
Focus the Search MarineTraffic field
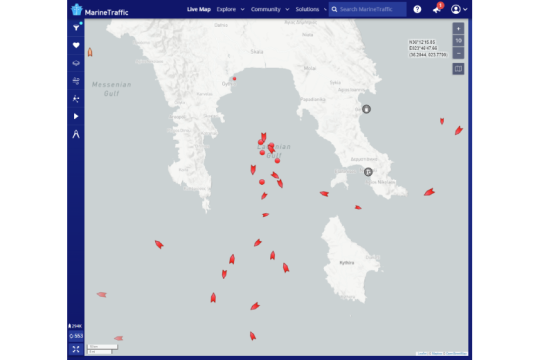coord(367,9)
